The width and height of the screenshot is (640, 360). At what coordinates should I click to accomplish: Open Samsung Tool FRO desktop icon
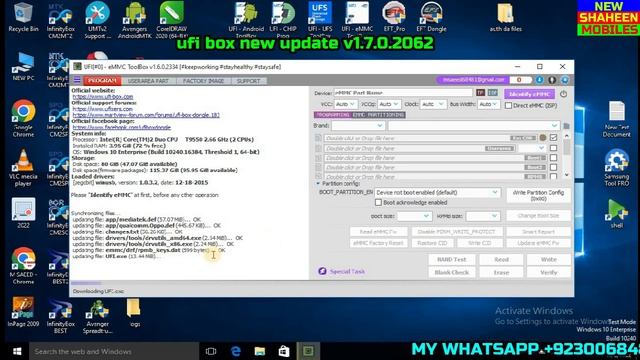pos(616,168)
